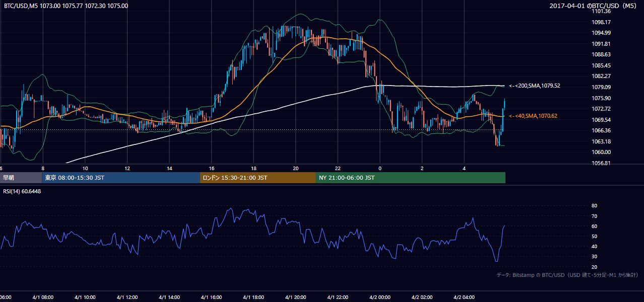Click the BTC/USD,M5 price header text
The height and width of the screenshot is (302, 644).
(x=66, y=6)
